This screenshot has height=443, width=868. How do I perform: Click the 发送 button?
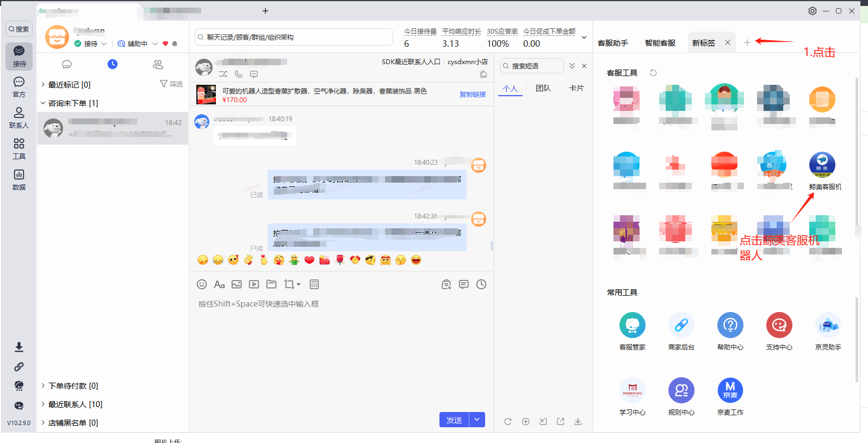pos(454,420)
